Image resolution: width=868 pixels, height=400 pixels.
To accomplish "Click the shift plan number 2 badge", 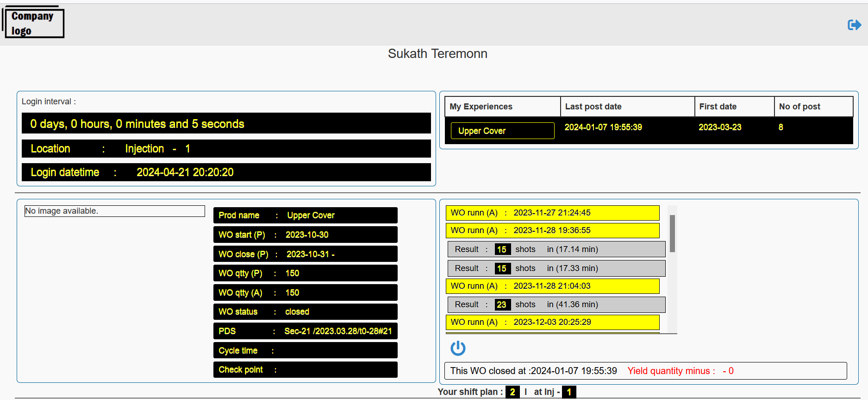I will pos(512,392).
